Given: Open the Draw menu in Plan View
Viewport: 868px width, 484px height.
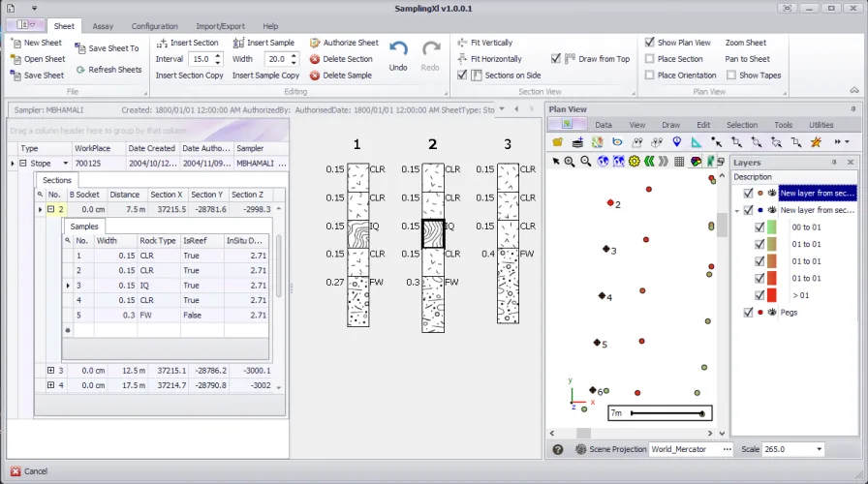Looking at the screenshot, I should pos(671,125).
